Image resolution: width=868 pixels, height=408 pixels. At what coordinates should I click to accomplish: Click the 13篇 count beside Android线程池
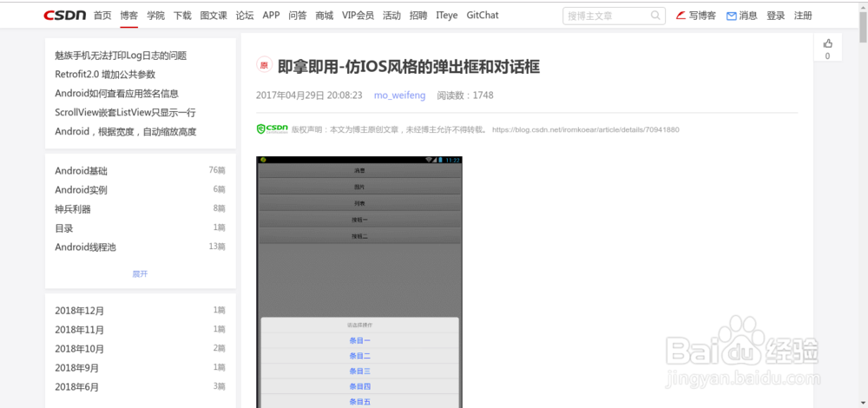(x=217, y=247)
